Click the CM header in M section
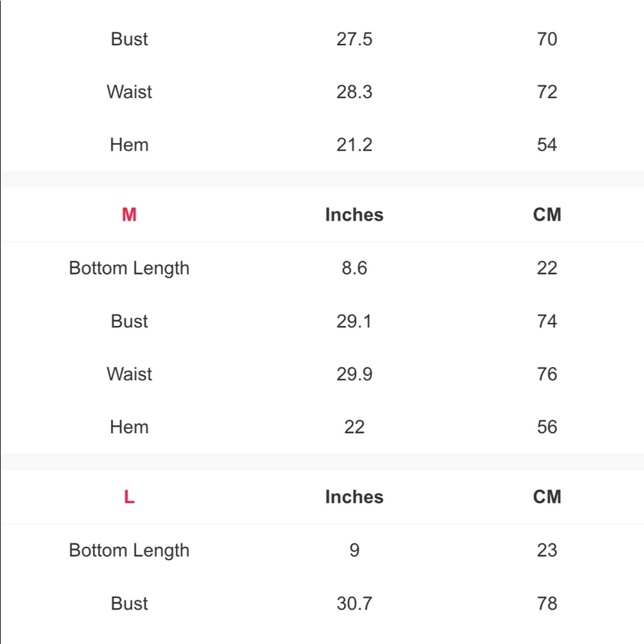Screen dimensions: 644x644 [x=547, y=214]
